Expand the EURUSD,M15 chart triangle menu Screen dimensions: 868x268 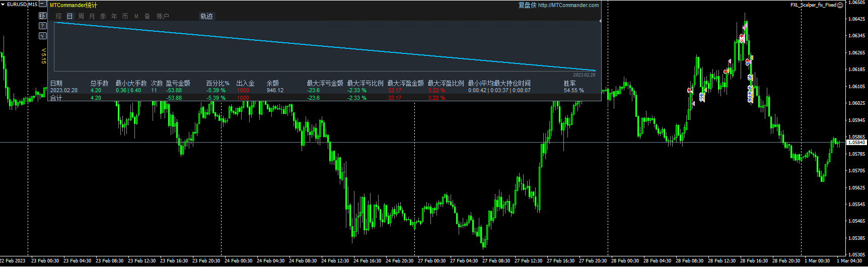click(x=3, y=4)
